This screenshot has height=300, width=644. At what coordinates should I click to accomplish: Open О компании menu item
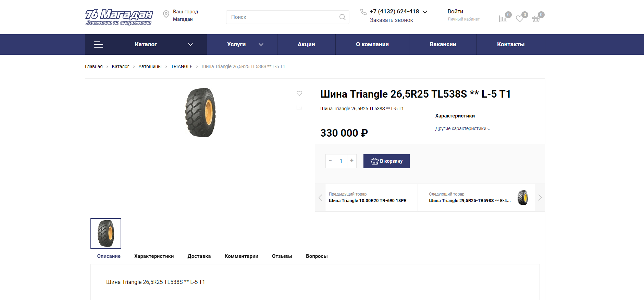click(x=372, y=45)
